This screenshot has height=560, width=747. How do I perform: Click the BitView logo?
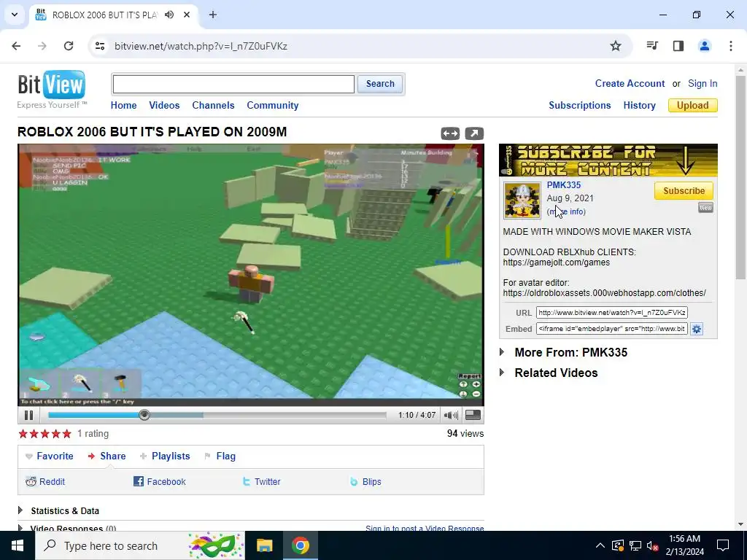point(52,90)
